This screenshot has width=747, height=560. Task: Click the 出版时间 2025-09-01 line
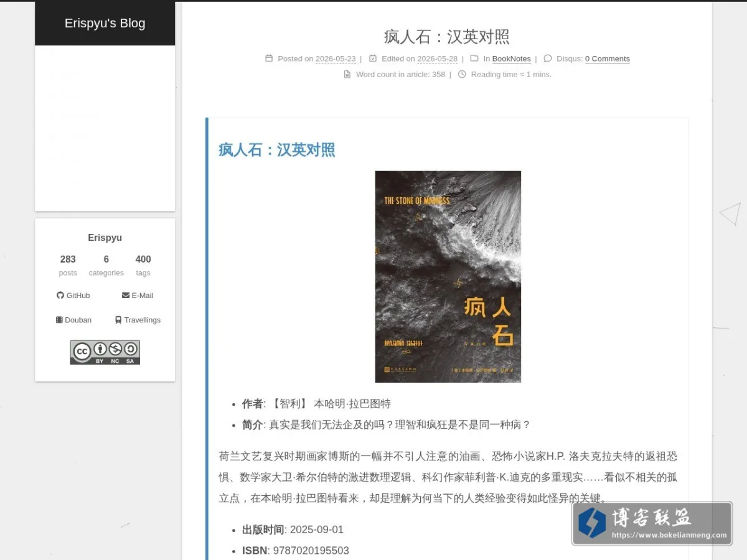[293, 530]
